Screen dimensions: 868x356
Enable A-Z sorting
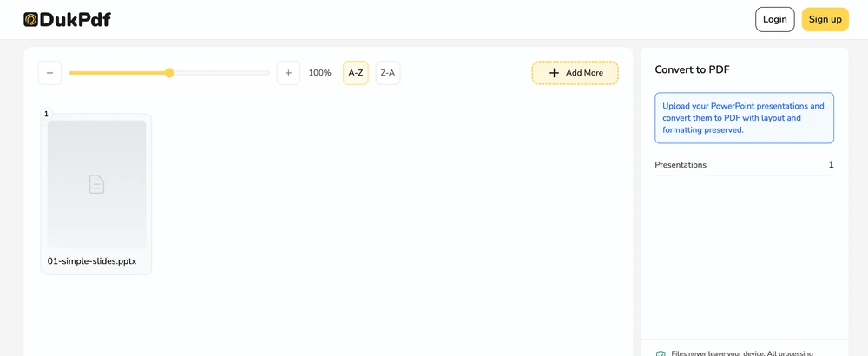tap(356, 73)
